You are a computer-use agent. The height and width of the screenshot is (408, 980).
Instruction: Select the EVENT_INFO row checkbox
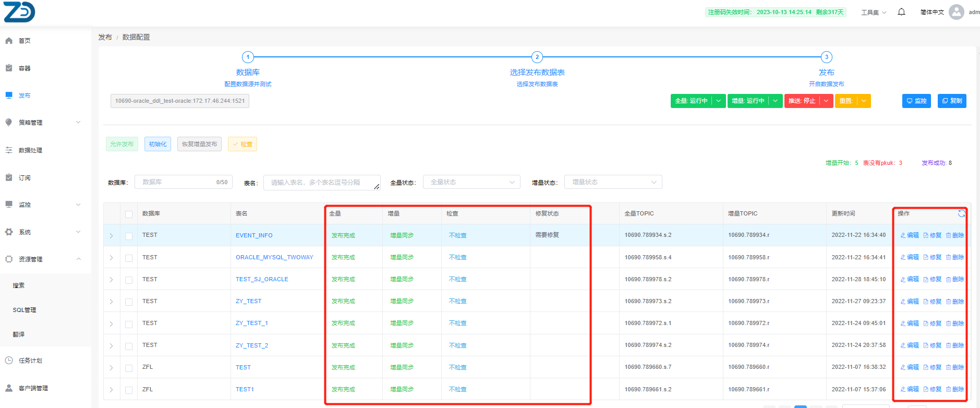point(129,236)
